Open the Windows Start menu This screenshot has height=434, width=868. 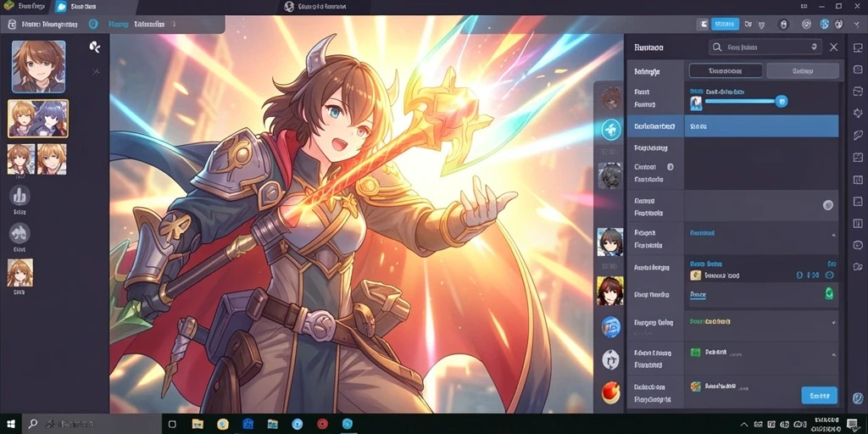click(x=9, y=424)
